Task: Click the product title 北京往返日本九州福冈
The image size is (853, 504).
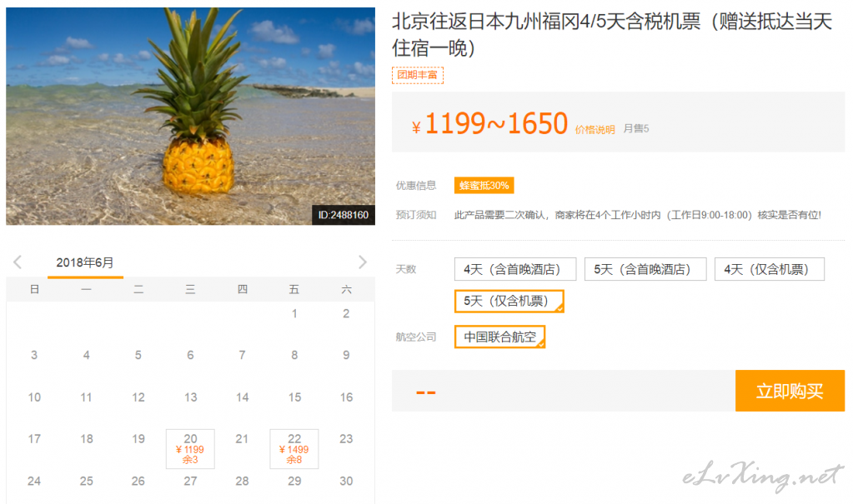Action: [x=611, y=35]
